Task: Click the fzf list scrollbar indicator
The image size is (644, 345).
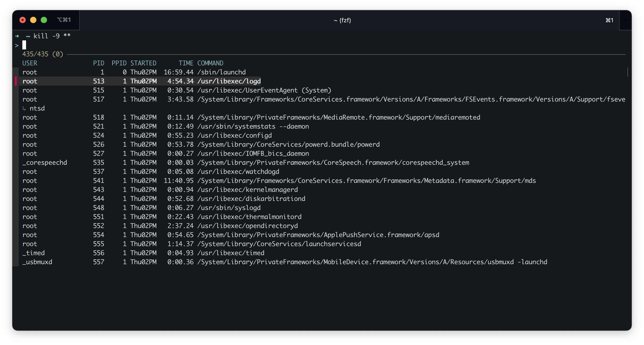Action: (628, 72)
